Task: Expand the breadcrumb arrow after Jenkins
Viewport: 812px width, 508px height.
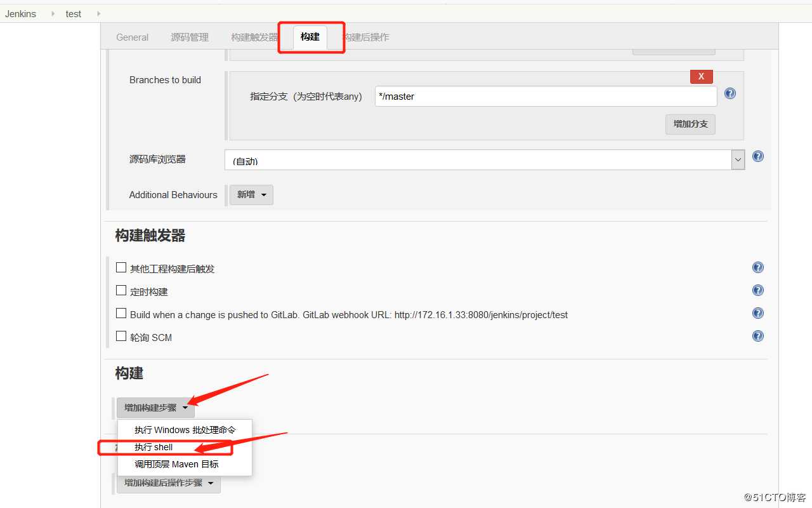Action: tap(53, 13)
